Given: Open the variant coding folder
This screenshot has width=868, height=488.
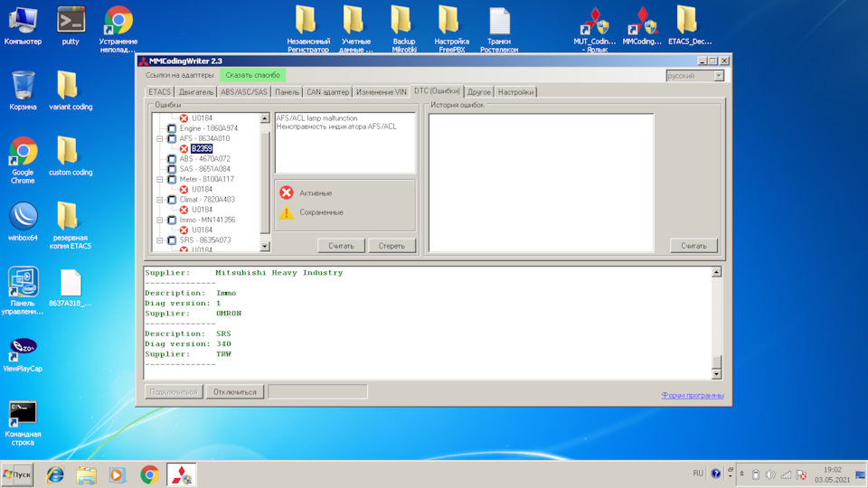Looking at the screenshot, I should tap(71, 90).
